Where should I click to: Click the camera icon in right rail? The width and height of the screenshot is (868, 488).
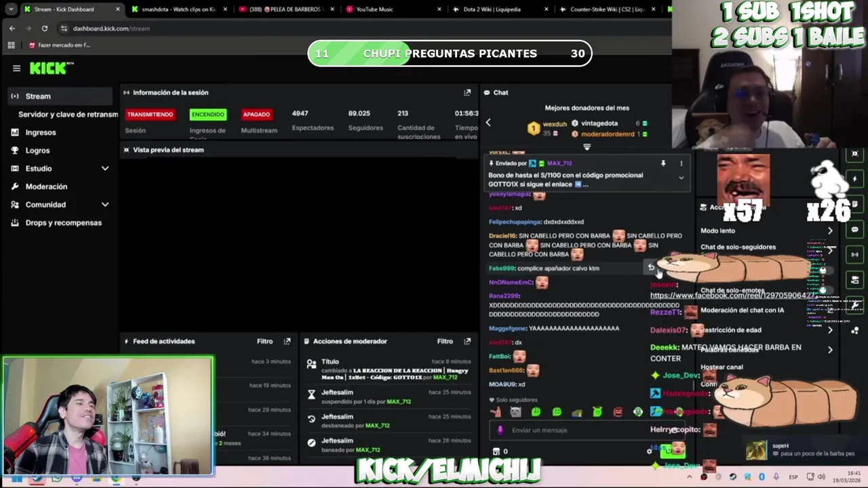(855, 280)
